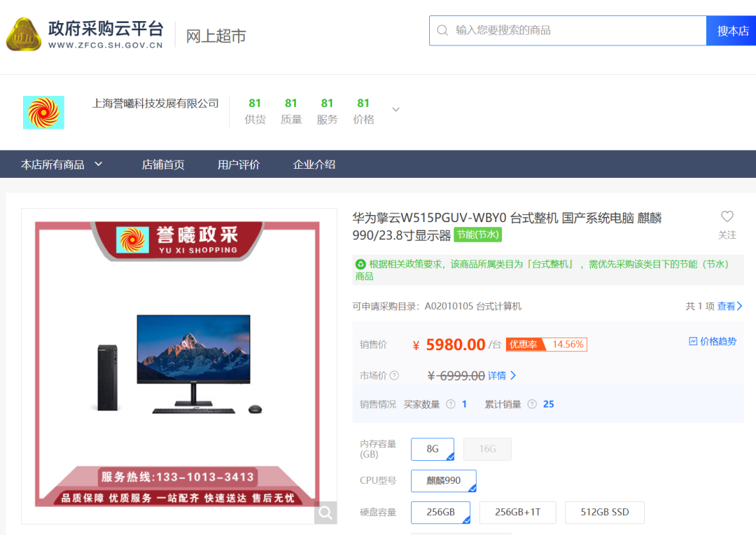Image resolution: width=756 pixels, height=535 pixels.
Task: Click the 节能(节水) green tag
Action: (478, 235)
